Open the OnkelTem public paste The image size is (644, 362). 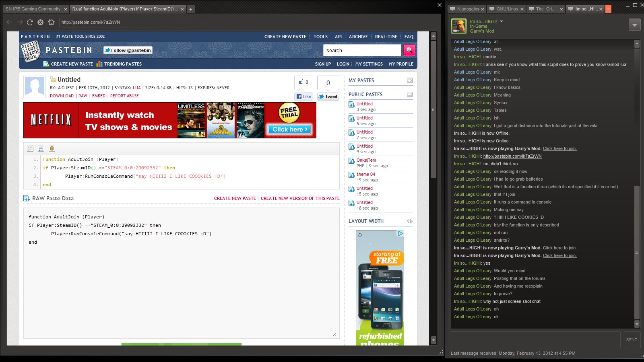coord(366,160)
